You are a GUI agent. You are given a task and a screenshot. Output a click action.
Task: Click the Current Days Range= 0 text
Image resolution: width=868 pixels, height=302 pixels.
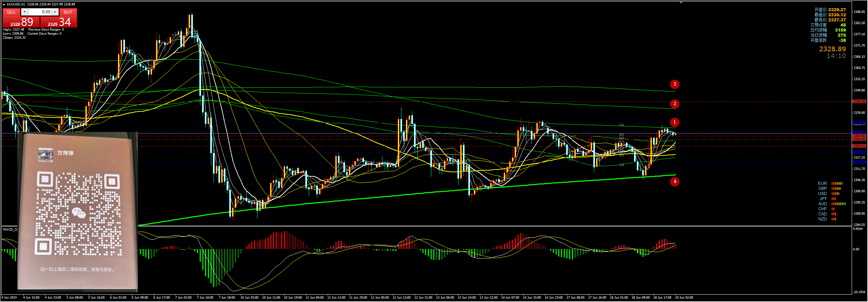(44, 34)
